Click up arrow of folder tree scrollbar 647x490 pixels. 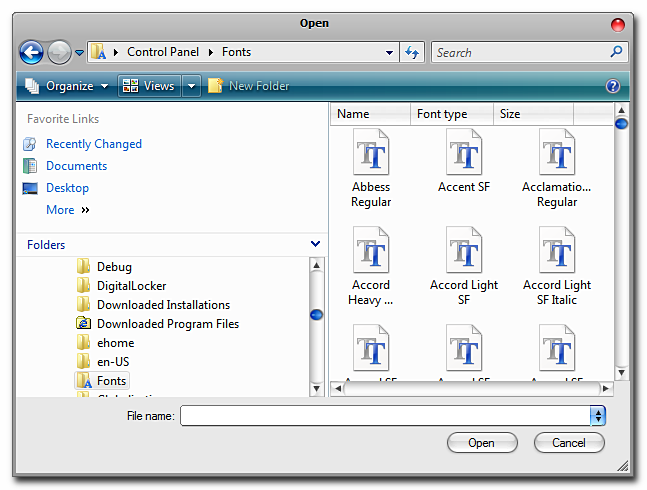(316, 265)
